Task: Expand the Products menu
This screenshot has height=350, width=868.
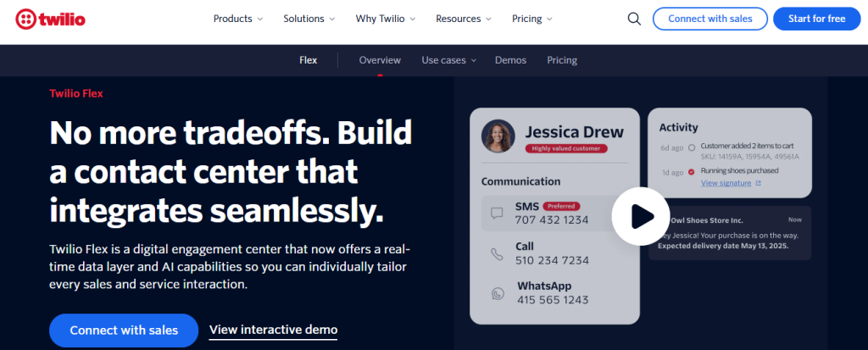Action: pyautogui.click(x=238, y=19)
